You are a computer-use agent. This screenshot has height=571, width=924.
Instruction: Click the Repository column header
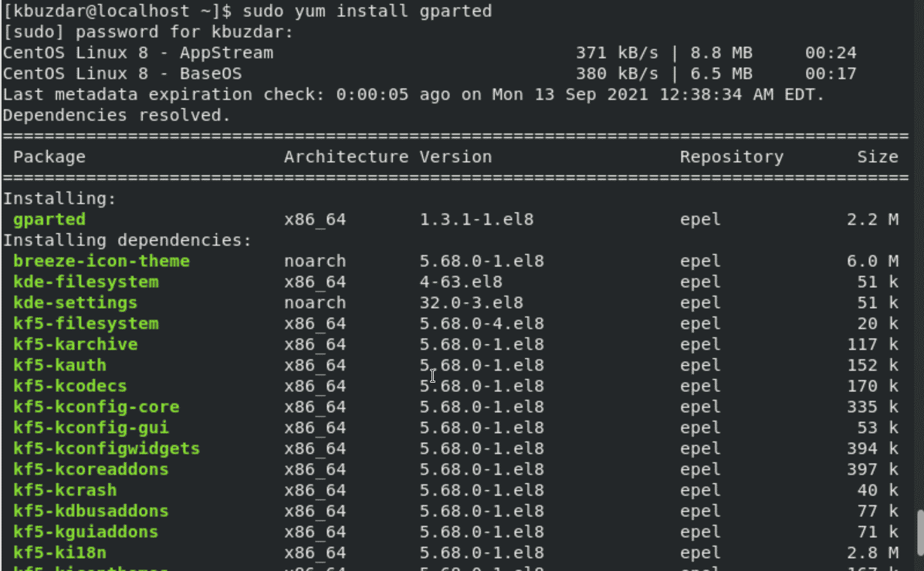coord(731,157)
